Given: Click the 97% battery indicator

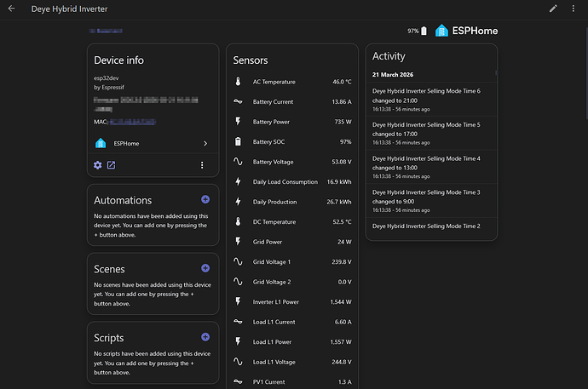Looking at the screenshot, I should (x=417, y=31).
